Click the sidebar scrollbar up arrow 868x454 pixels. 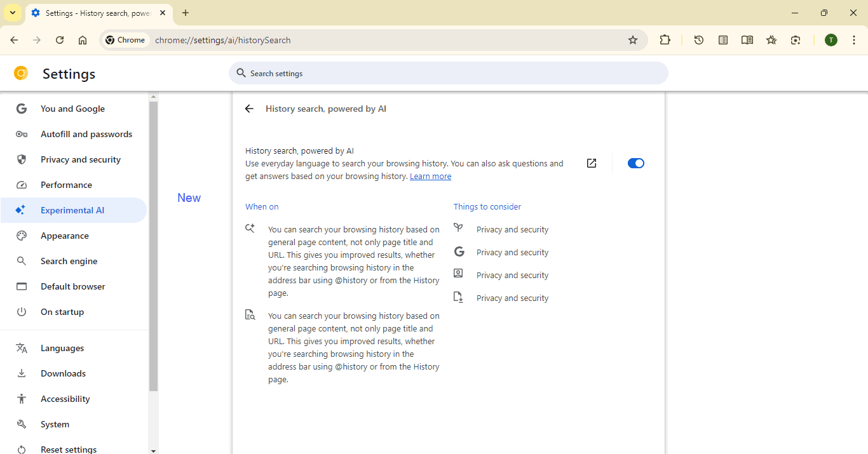click(153, 97)
